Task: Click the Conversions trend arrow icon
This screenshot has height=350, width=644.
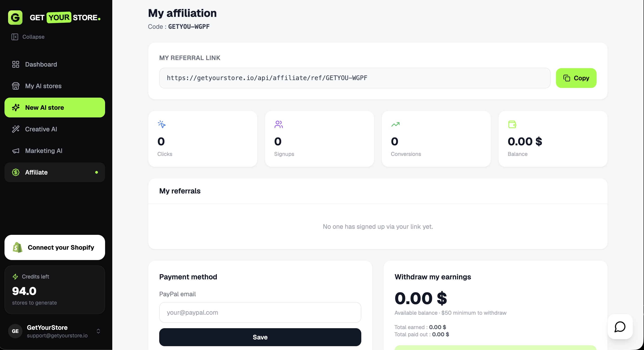Action: [x=395, y=124]
